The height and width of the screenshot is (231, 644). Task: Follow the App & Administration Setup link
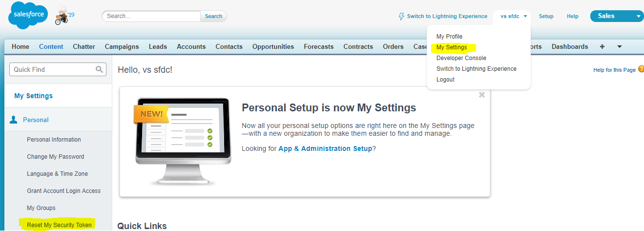tap(325, 148)
